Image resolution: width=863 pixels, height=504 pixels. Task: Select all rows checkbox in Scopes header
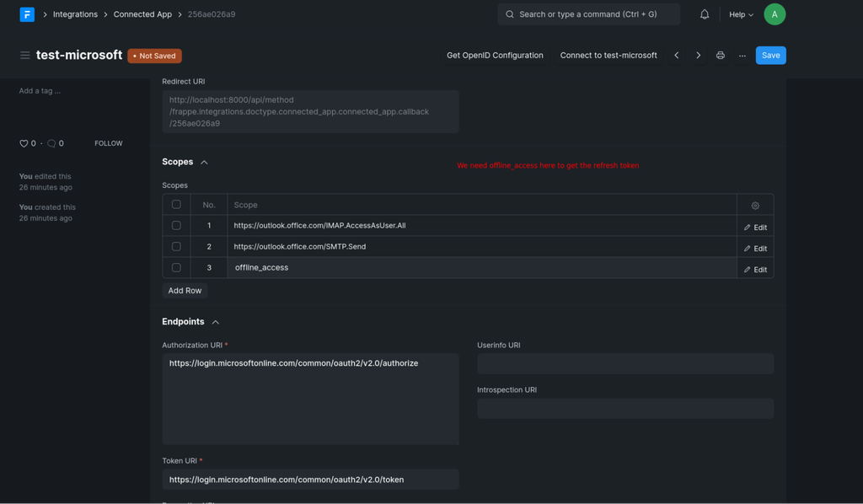[176, 204]
